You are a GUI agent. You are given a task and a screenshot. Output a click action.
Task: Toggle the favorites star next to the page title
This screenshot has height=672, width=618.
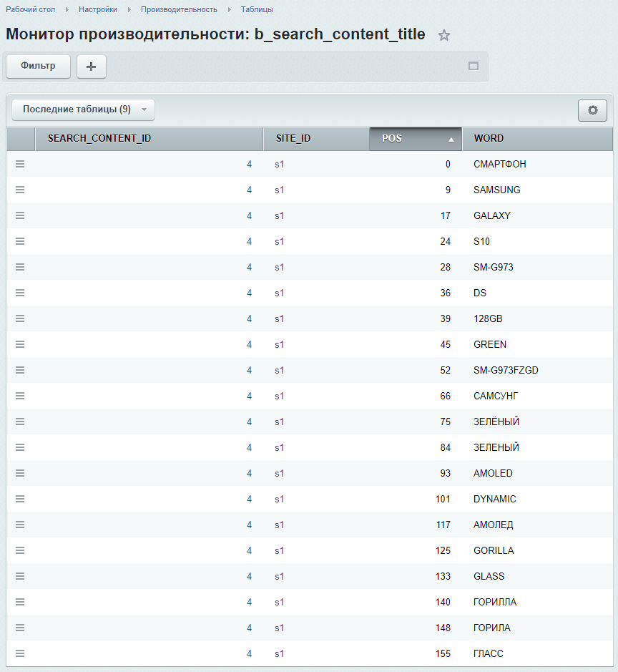pos(443,34)
